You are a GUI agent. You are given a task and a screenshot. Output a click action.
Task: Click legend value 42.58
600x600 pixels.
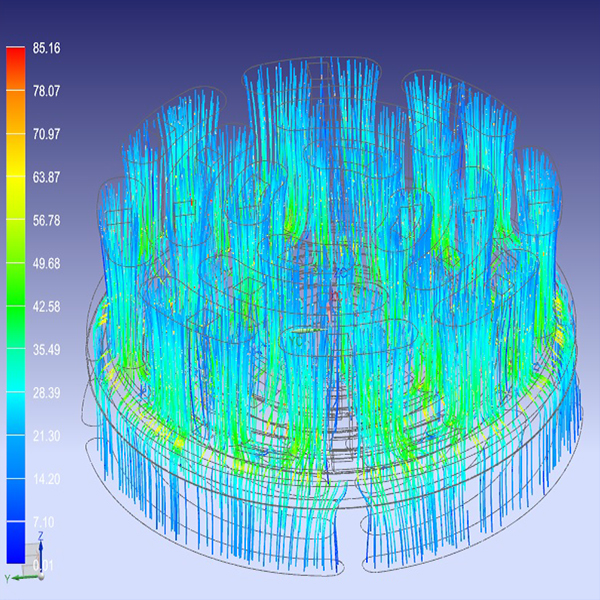[46, 307]
